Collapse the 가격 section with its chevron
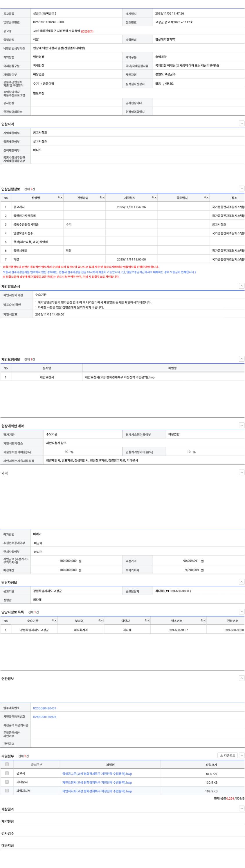 [x=241, y=473]
